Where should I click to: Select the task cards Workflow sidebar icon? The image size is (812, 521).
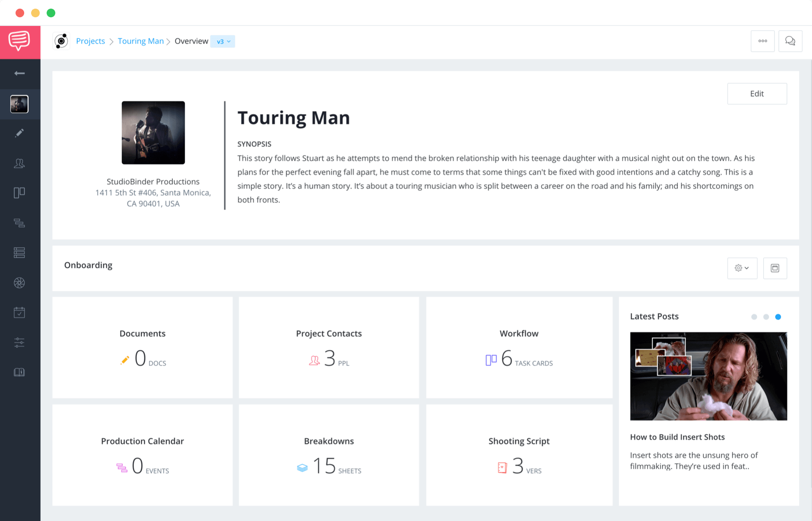pyautogui.click(x=19, y=193)
